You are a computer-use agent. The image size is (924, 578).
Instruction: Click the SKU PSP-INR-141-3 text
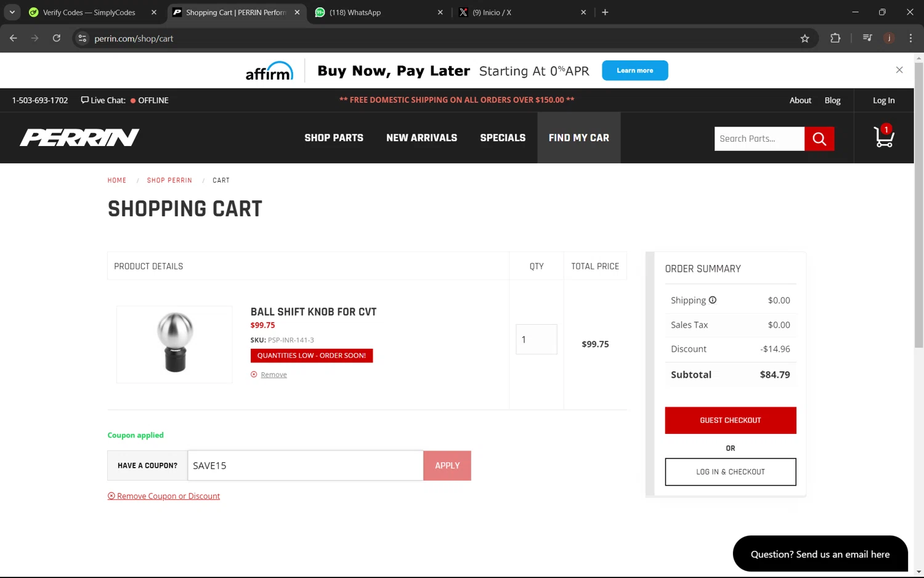point(282,340)
